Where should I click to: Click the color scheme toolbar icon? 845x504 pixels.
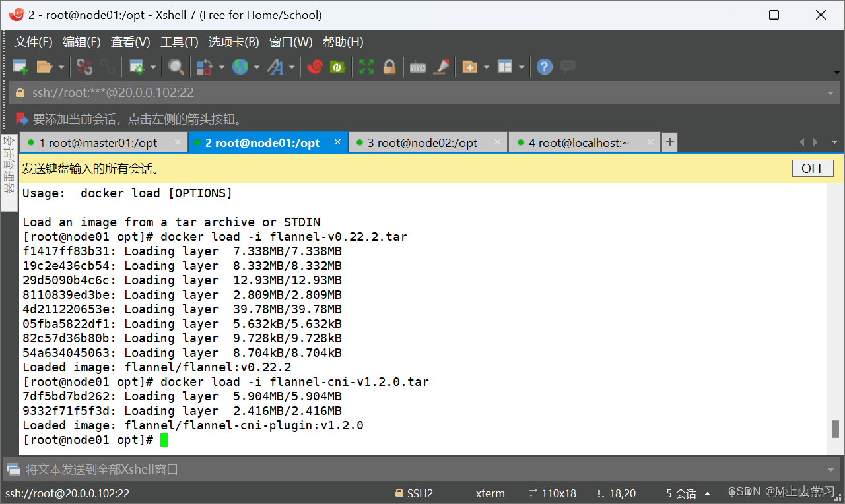click(x=205, y=67)
